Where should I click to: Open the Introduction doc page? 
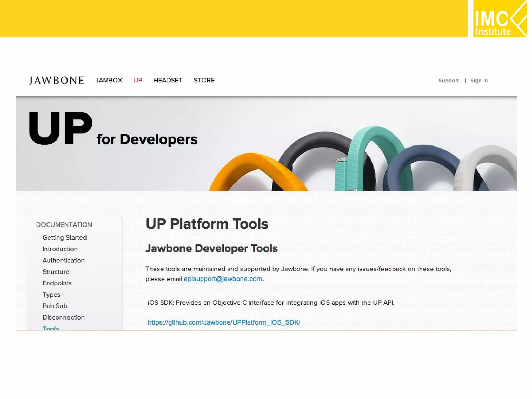(x=60, y=249)
